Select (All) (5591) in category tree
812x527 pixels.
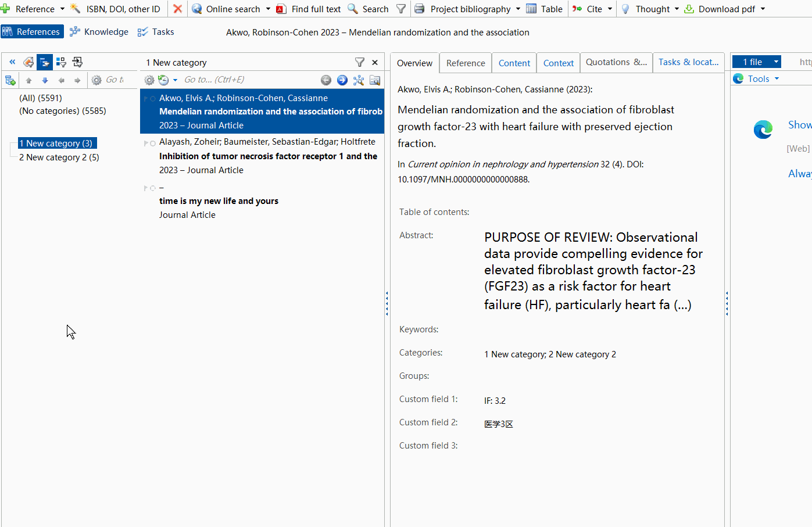(41, 98)
